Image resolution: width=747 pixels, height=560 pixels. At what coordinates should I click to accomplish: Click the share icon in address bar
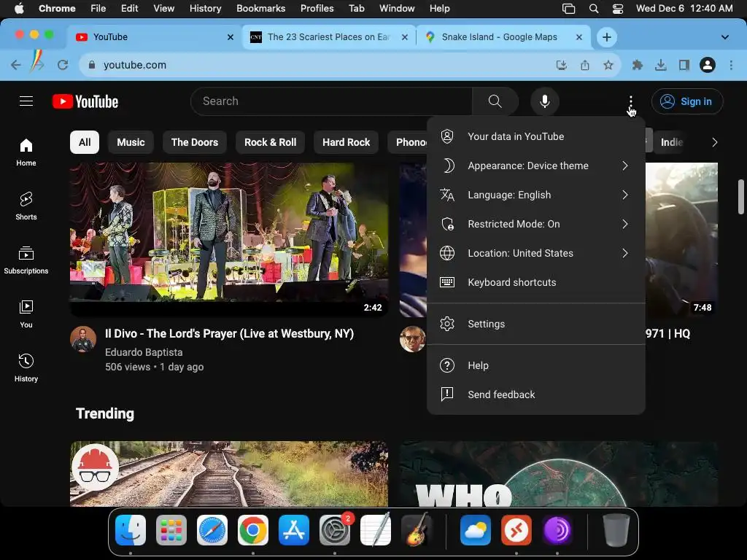point(585,65)
